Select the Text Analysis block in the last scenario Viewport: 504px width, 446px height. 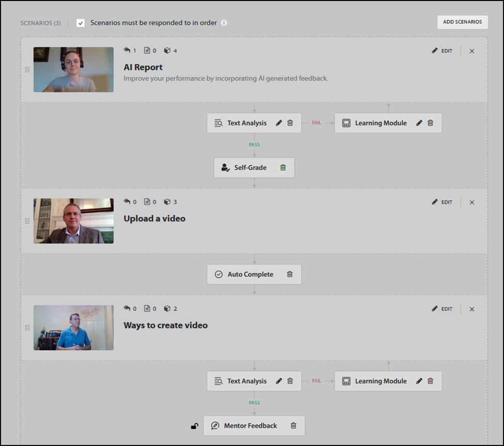[247, 381]
